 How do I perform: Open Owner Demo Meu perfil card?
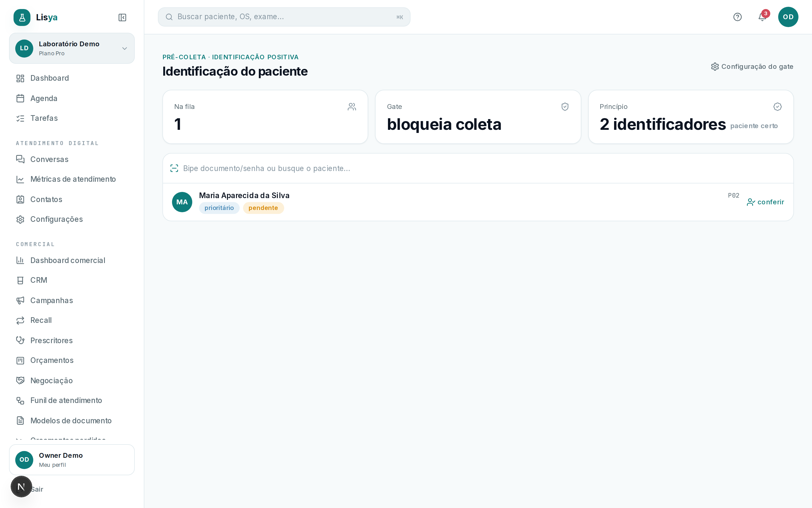[72, 460]
